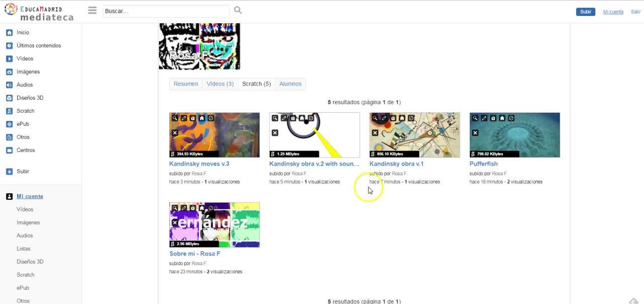Viewport: 644px width, 304px height.
Task: Open the Sobre mi - Rosa F title link
Action: pyautogui.click(x=195, y=254)
